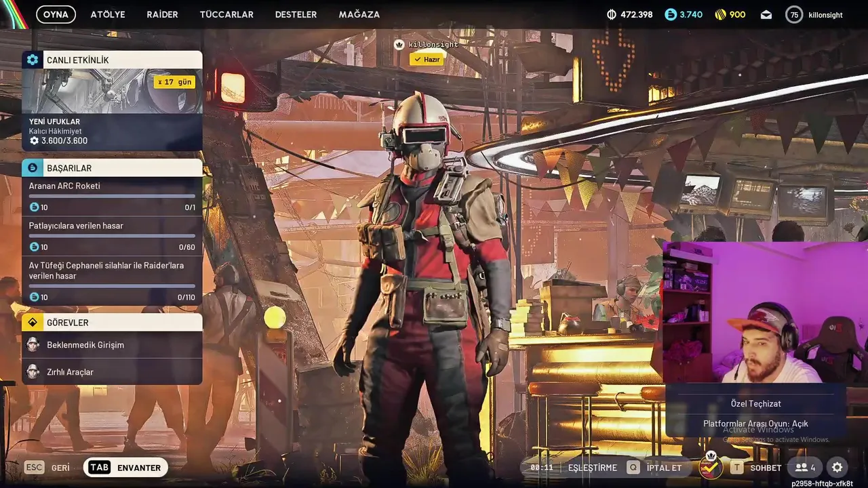Open the BAŞARILAR achievements header
868x488 pixels.
tap(112, 167)
